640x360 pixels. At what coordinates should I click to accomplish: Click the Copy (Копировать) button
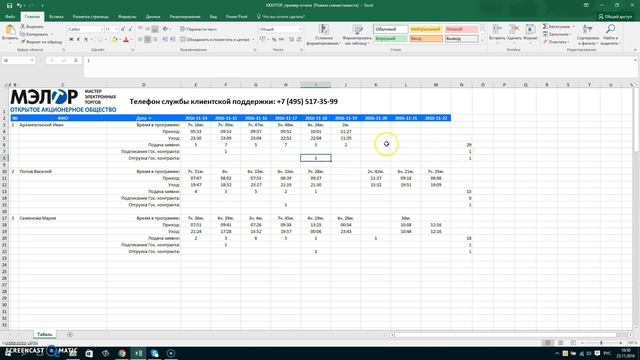coord(35,34)
